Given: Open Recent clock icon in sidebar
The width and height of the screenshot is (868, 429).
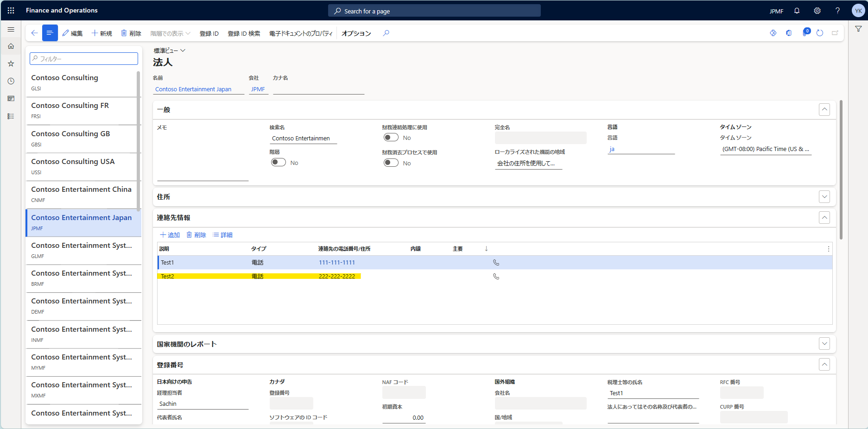Looking at the screenshot, I should pyautogui.click(x=11, y=81).
